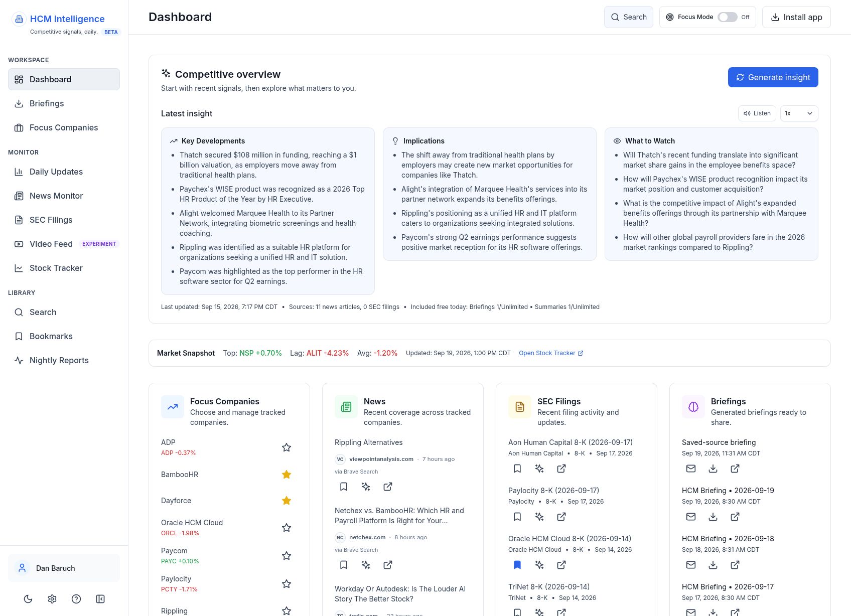The width and height of the screenshot is (851, 616).
Task: Click Install app button
Action: point(796,17)
